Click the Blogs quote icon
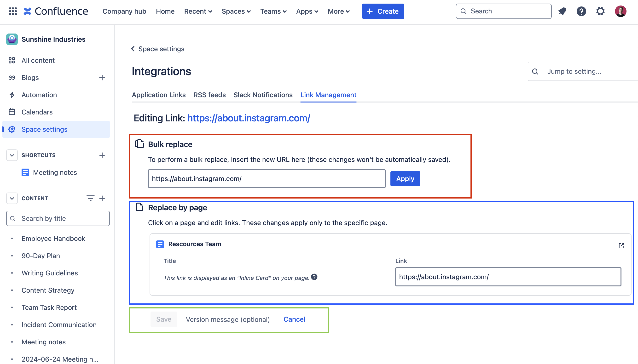This screenshot has width=638, height=364. click(x=12, y=78)
